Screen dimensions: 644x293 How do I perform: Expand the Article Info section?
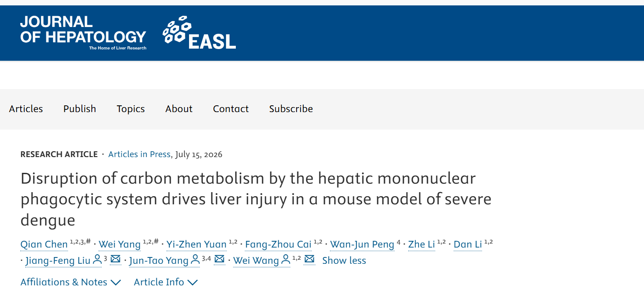pos(166,282)
